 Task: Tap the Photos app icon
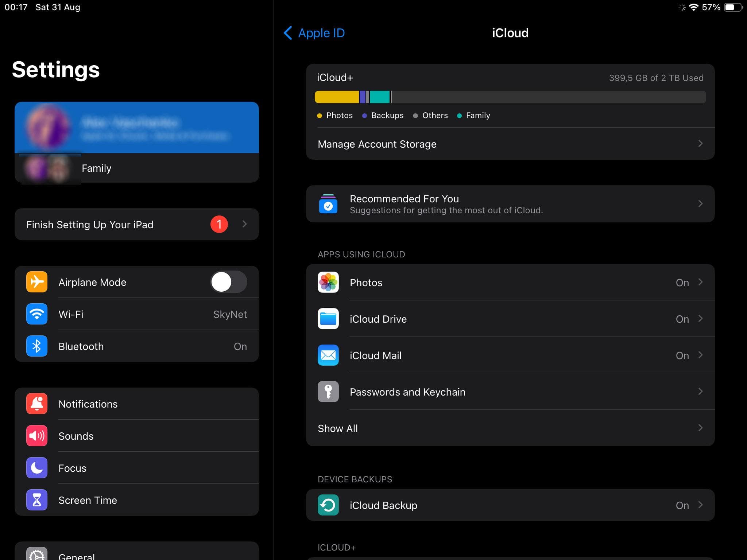click(328, 282)
